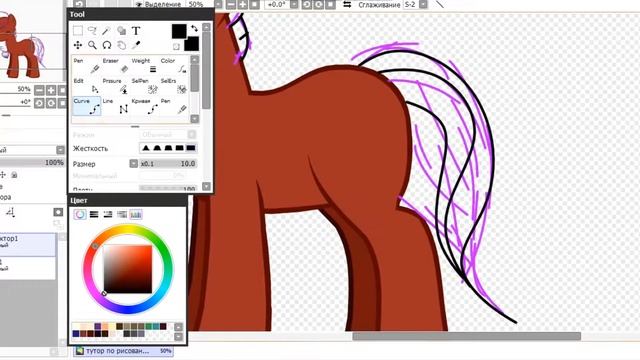The image size is (640, 360).
Task: Flip the canvas horizontally
Action: 347,4
